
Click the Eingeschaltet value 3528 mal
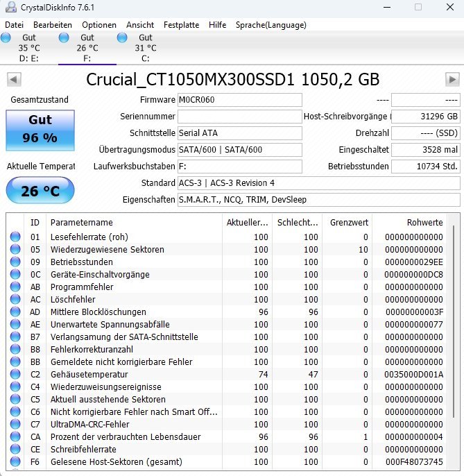coord(426,150)
